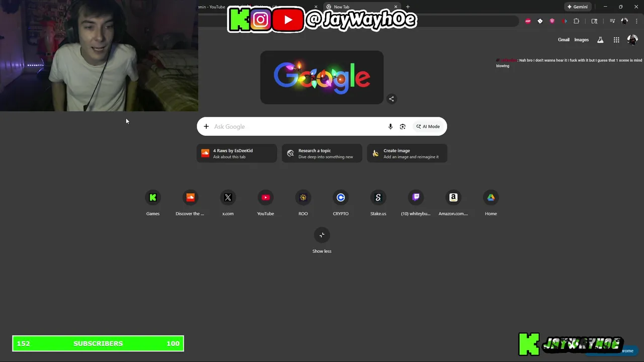The image size is (644, 362).
Task: Open Chrome's three-dot menu
Action: click(636, 21)
